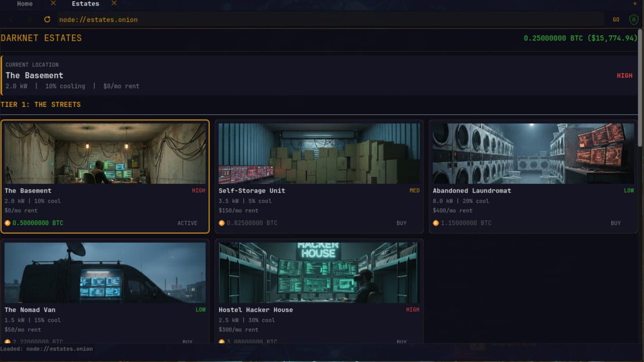This screenshot has width=644, height=362.
Task: Open the Self-Storage Unit image
Action: pyautogui.click(x=319, y=154)
